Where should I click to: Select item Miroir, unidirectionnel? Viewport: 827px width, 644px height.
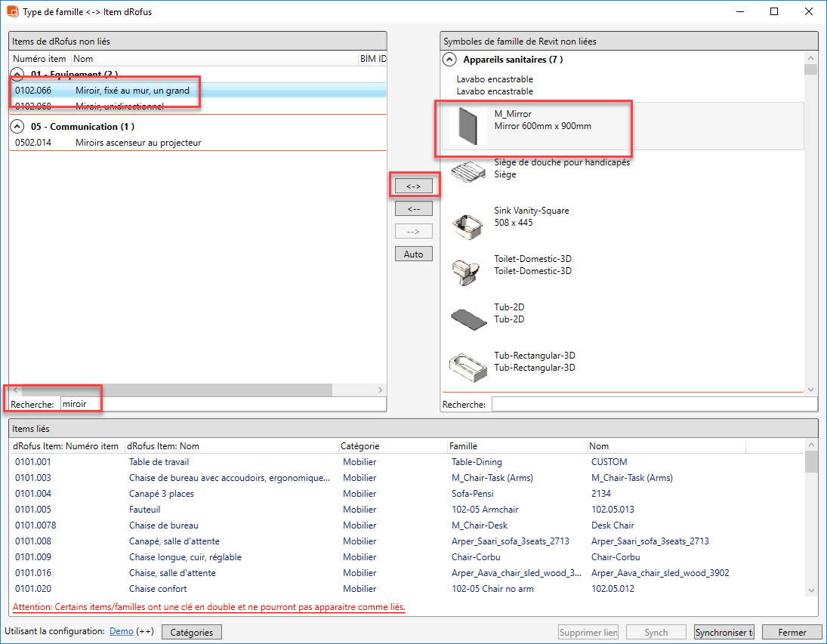click(x=119, y=106)
